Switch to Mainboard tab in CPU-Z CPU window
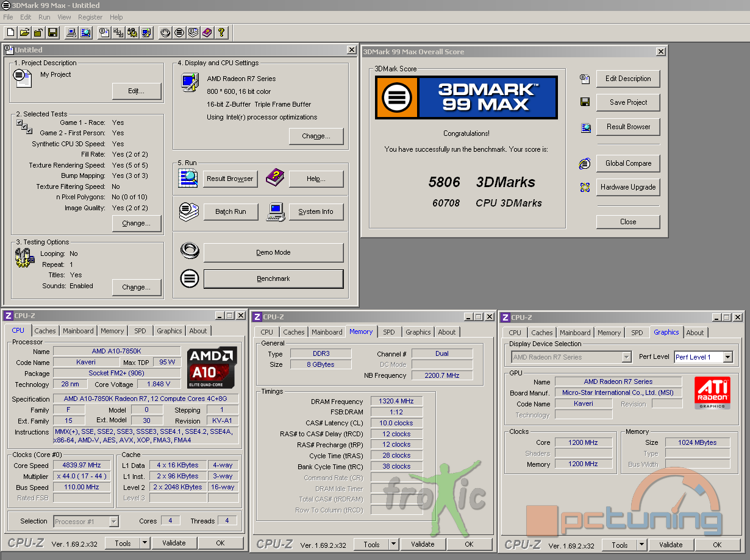Viewport: 750px width, 560px height. click(79, 331)
